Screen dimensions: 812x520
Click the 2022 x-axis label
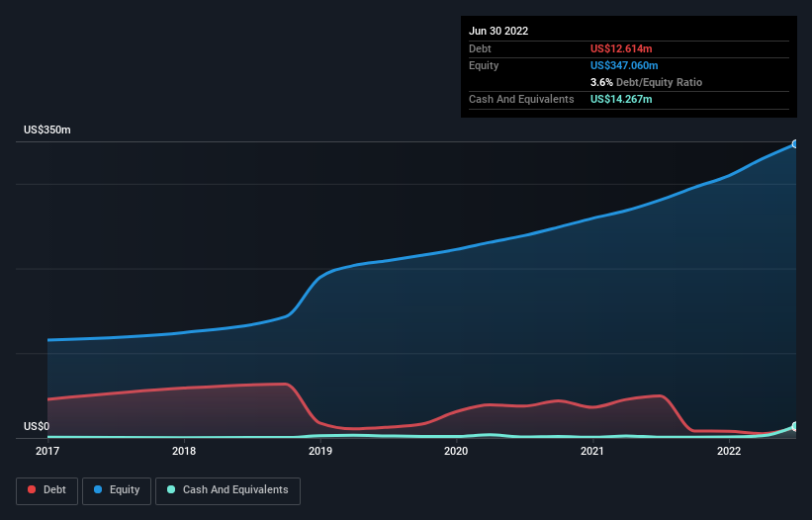(x=729, y=451)
